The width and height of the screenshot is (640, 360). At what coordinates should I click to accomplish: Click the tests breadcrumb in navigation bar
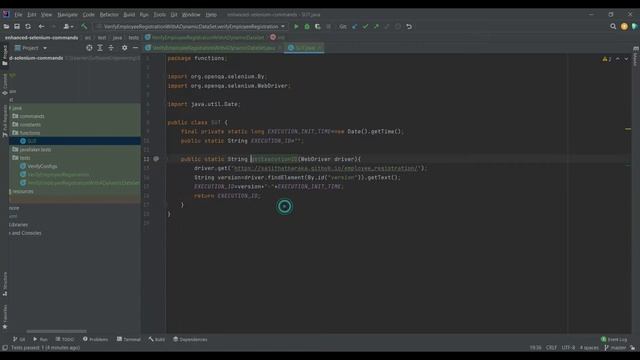point(133,38)
